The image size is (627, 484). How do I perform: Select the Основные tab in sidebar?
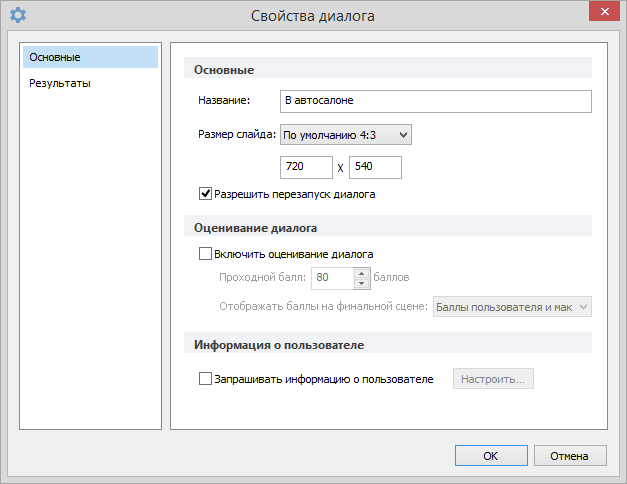(90, 57)
